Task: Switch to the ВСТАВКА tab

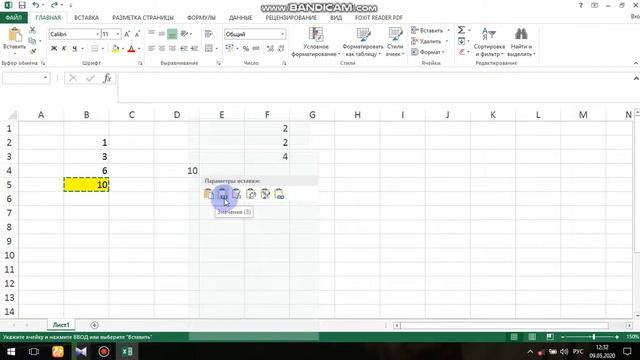Action: (86, 18)
